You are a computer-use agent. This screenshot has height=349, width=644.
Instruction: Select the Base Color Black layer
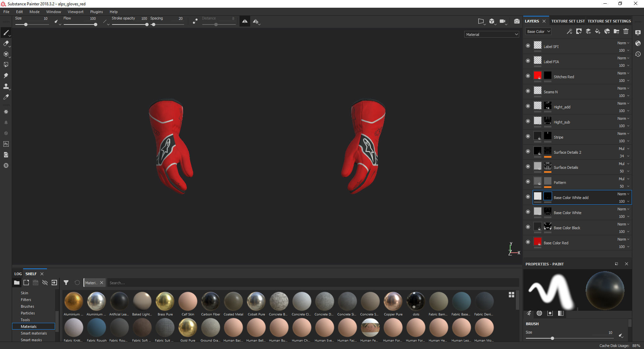[582, 228]
